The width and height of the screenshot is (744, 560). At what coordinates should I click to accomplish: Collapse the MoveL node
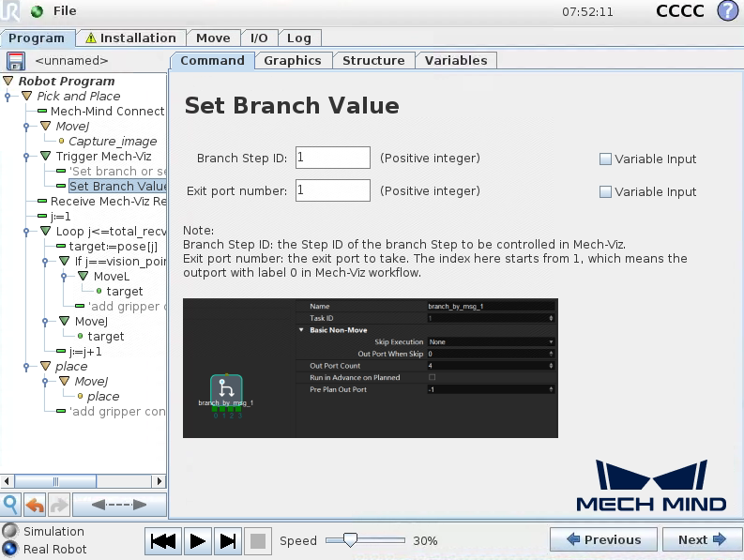coord(84,276)
